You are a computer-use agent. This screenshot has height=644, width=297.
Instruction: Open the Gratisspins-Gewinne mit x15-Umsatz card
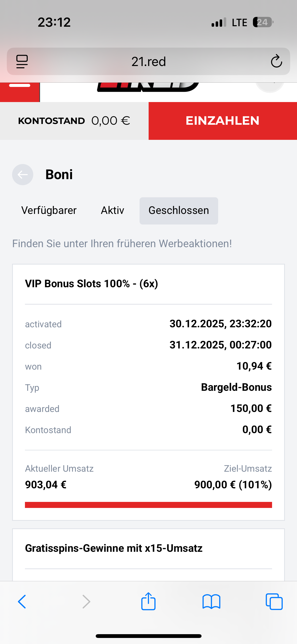click(x=114, y=548)
